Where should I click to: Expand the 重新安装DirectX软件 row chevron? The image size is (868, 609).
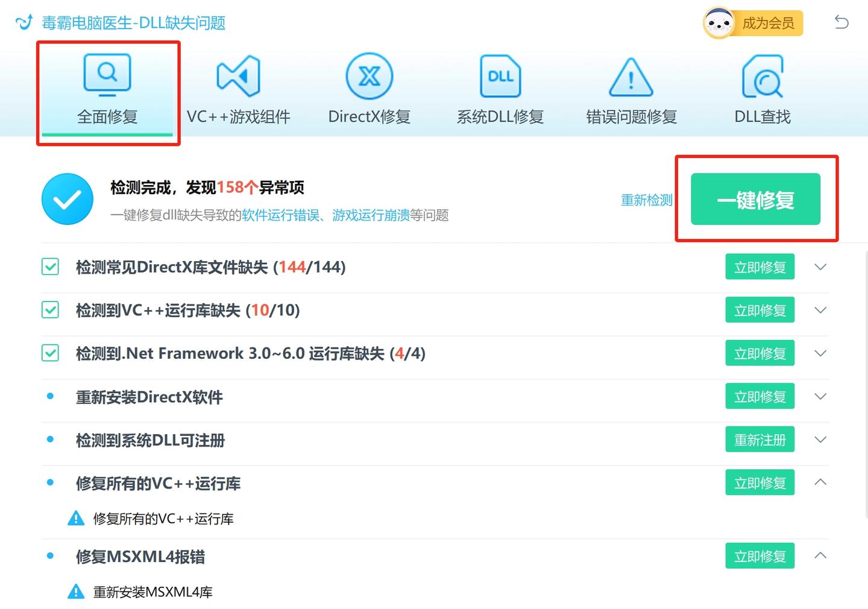coord(820,396)
